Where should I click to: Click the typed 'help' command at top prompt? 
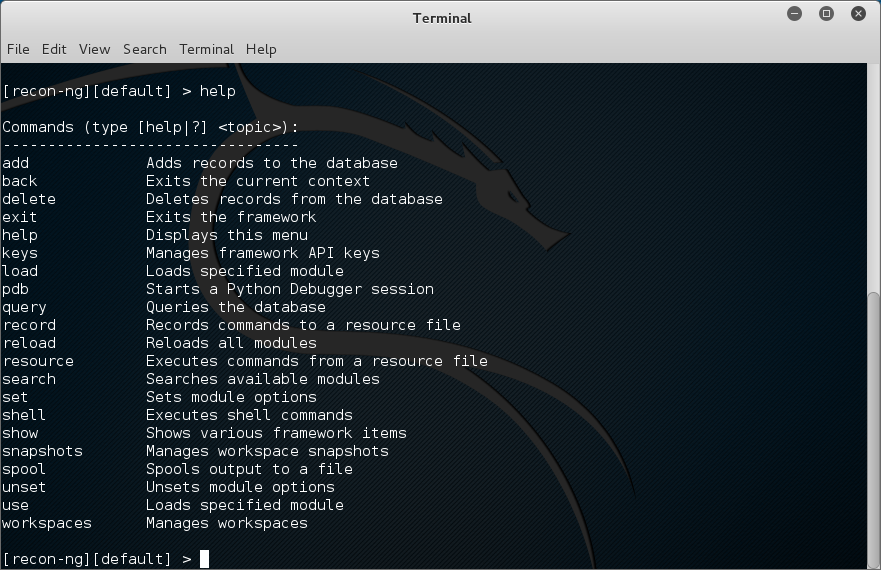pos(218,91)
